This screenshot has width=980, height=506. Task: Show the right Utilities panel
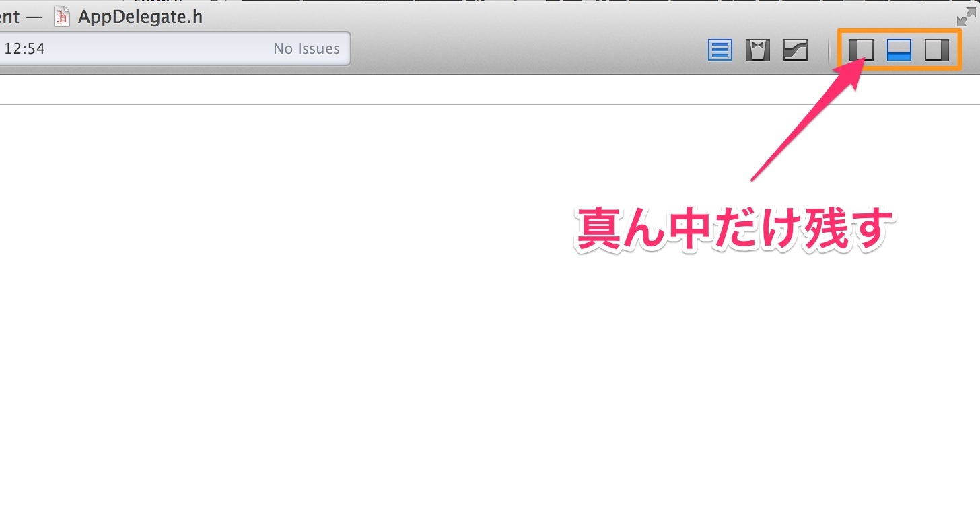pyautogui.click(x=937, y=50)
